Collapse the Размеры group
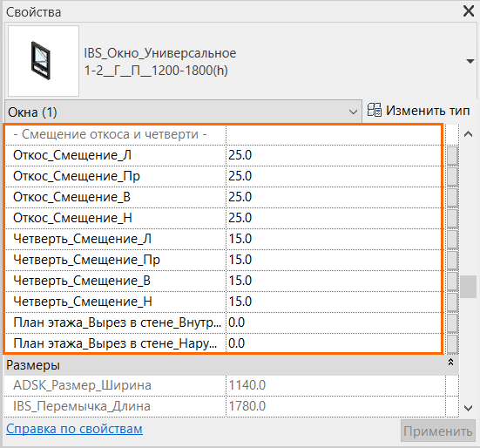 (450, 363)
